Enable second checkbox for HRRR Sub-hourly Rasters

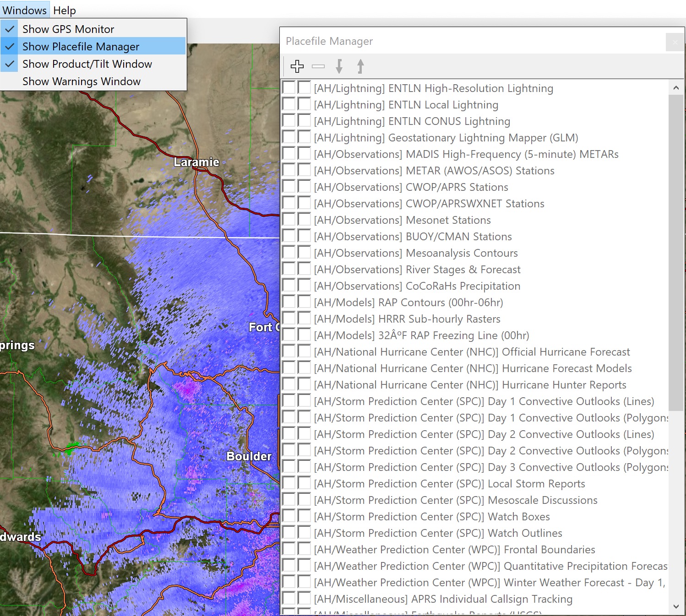pyautogui.click(x=304, y=319)
